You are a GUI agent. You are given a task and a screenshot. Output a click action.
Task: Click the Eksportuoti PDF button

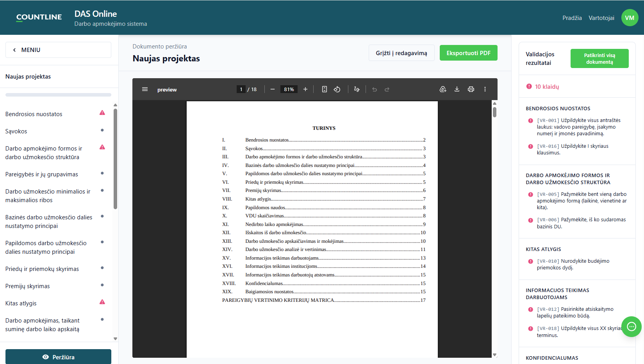click(469, 53)
